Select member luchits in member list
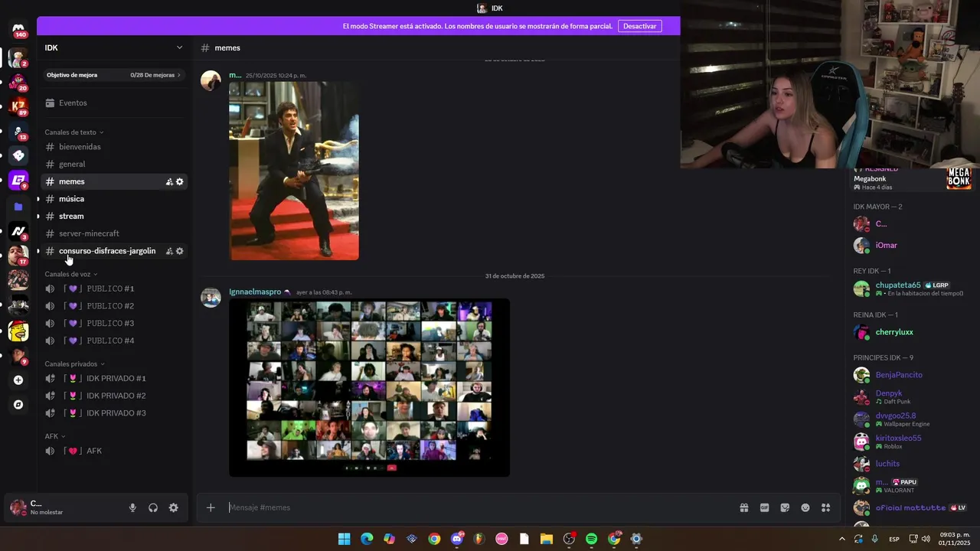Screen dimensions: 980x551 pos(913,464)
